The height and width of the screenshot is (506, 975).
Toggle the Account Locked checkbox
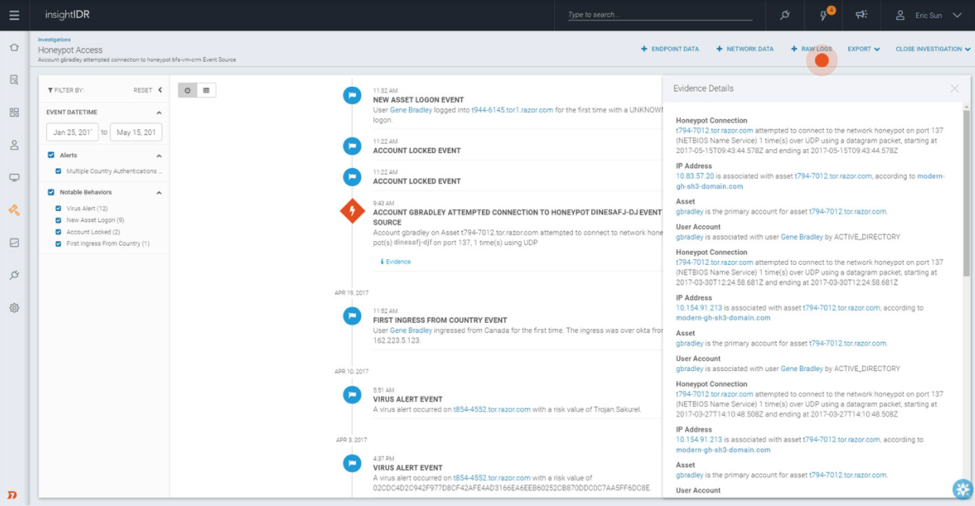59,232
